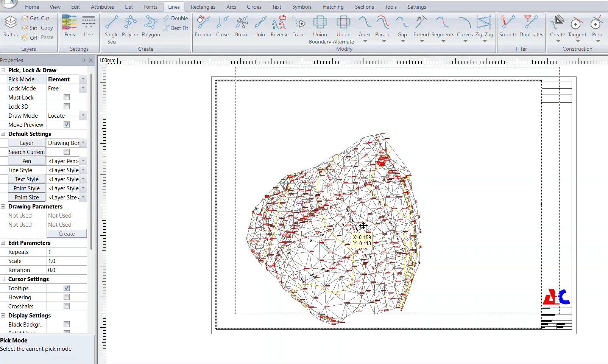The image size is (608, 364).
Task: Open the Pick Mode dropdown
Action: coord(83,79)
